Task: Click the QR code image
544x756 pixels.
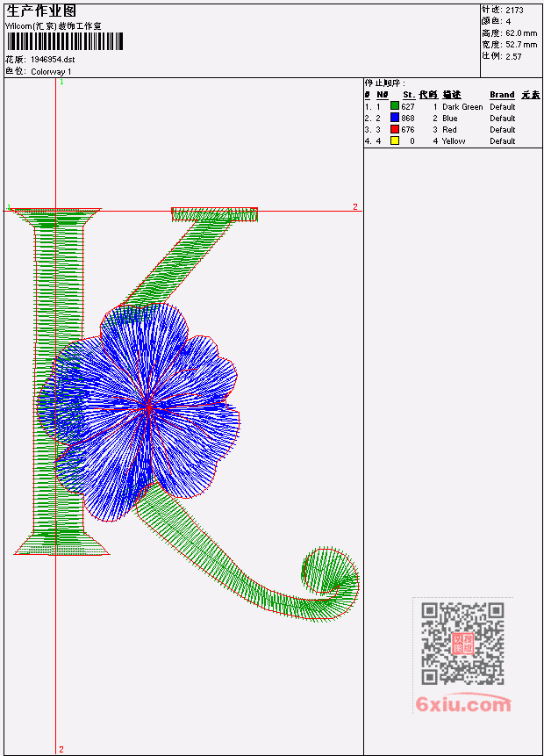Action: coord(463,644)
